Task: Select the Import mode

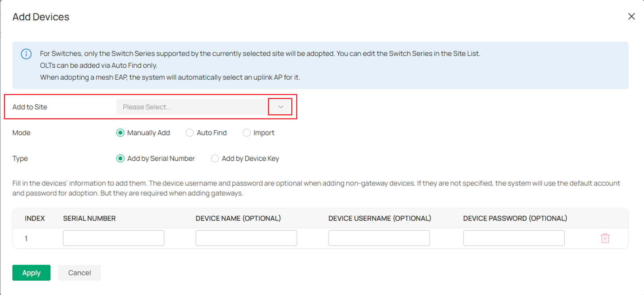Action: click(258, 133)
